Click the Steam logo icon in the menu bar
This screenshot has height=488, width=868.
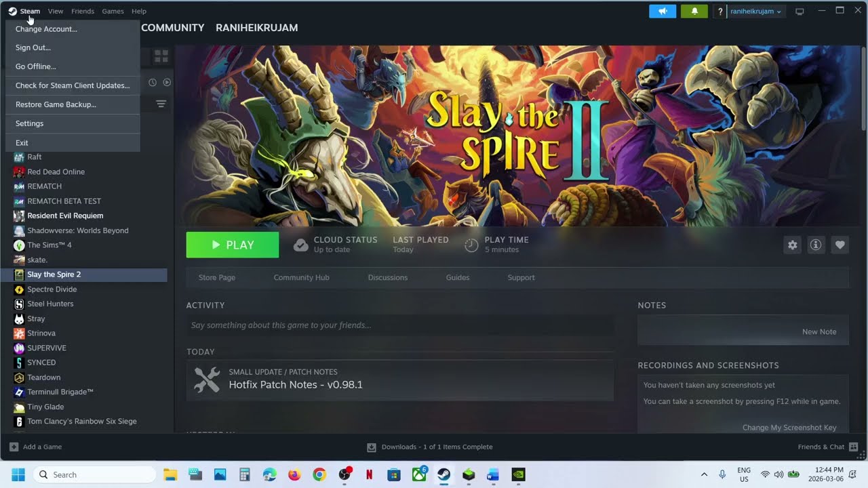pos(12,11)
